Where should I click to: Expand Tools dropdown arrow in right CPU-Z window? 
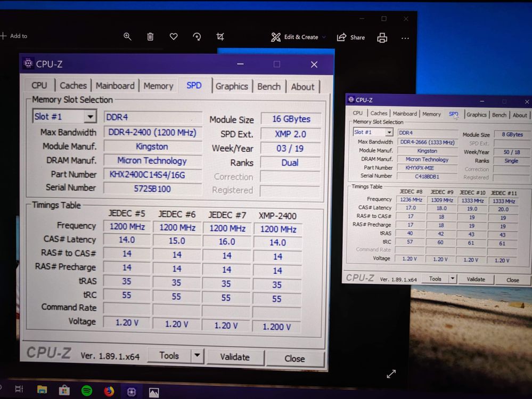pos(453,279)
